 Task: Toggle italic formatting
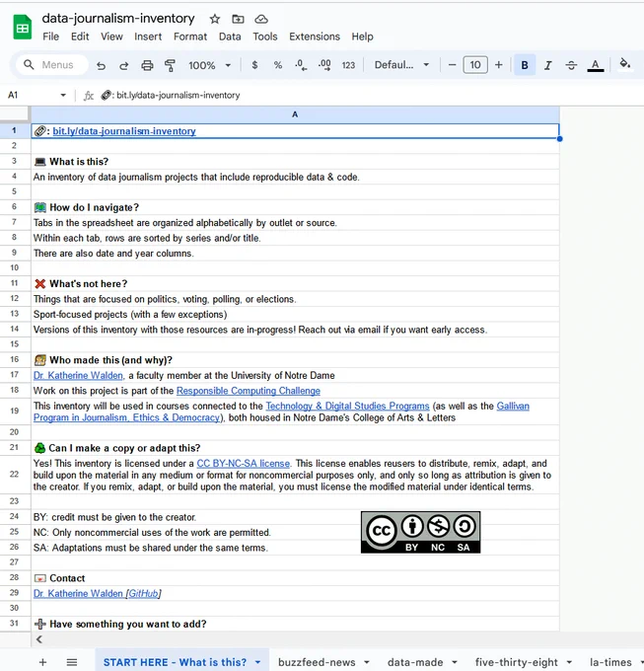(x=547, y=65)
